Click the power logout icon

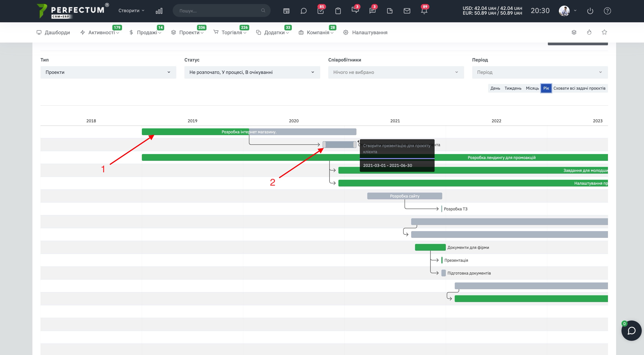click(x=590, y=11)
